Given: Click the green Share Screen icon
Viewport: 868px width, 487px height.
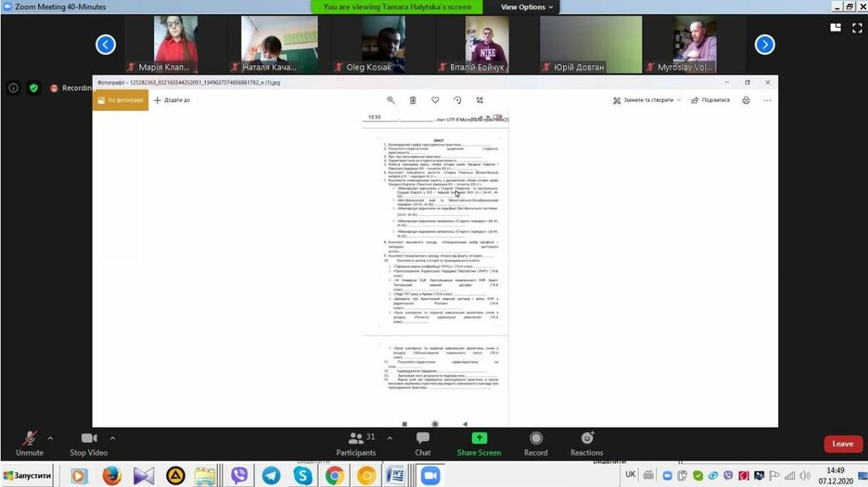Looking at the screenshot, I should pyautogui.click(x=479, y=439).
